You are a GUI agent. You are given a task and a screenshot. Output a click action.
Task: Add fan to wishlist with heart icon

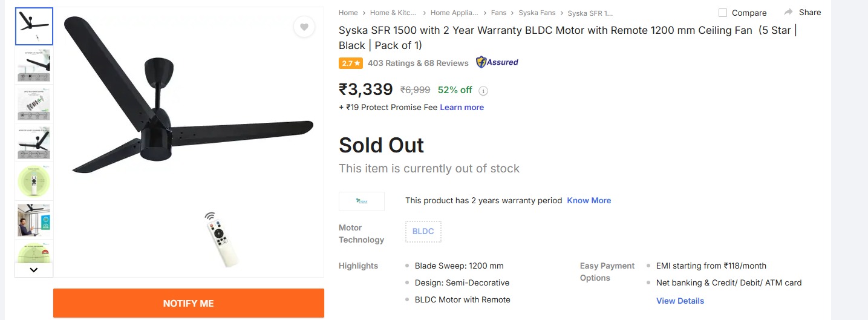304,27
